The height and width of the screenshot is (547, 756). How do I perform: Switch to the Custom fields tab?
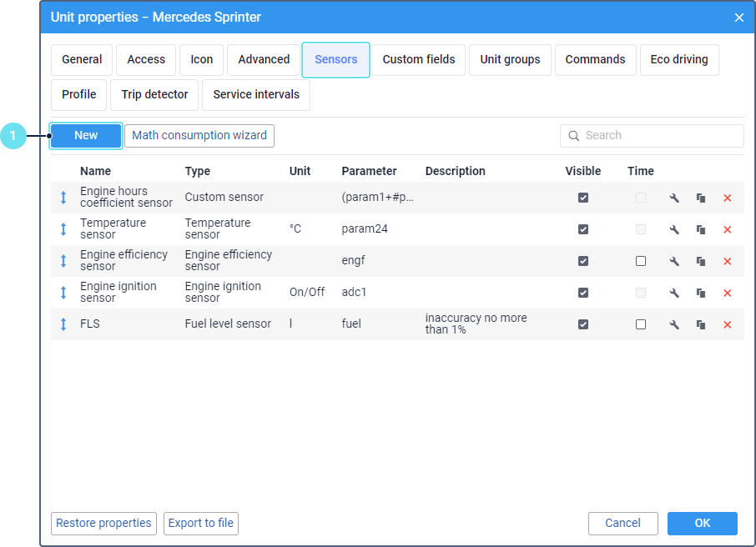click(x=419, y=60)
